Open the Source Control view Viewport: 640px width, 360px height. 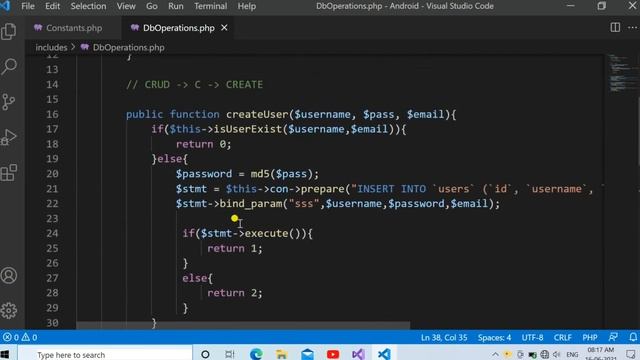pyautogui.click(x=9, y=102)
